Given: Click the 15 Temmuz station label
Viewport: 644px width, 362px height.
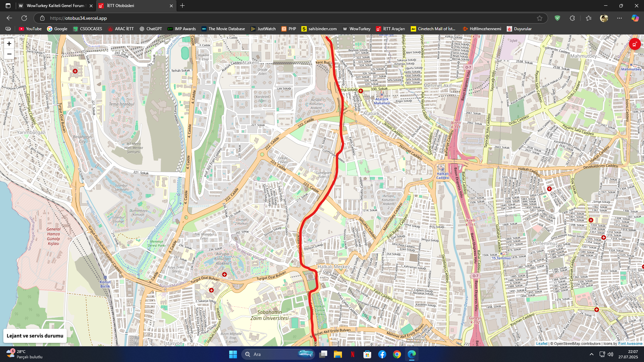Looking at the screenshot, I should click(501, 258).
